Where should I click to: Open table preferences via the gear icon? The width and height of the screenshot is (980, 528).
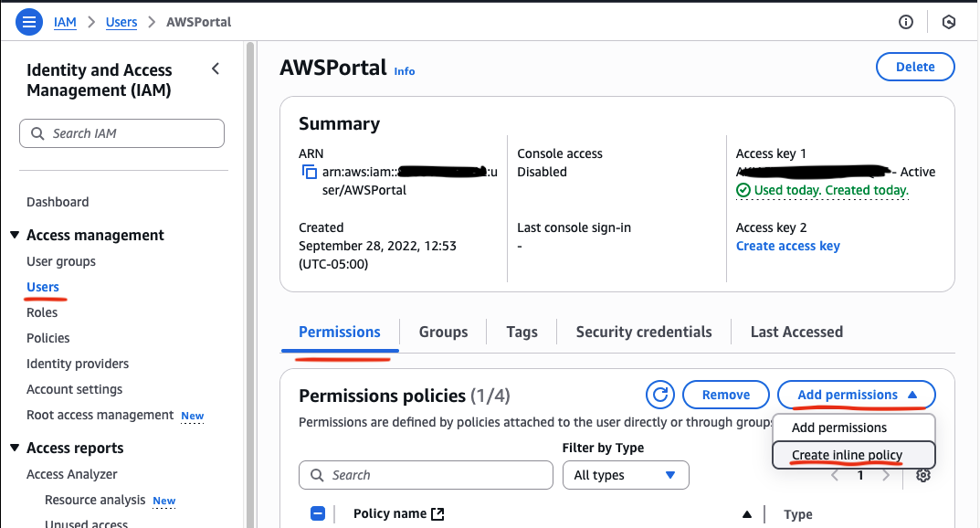(x=923, y=475)
